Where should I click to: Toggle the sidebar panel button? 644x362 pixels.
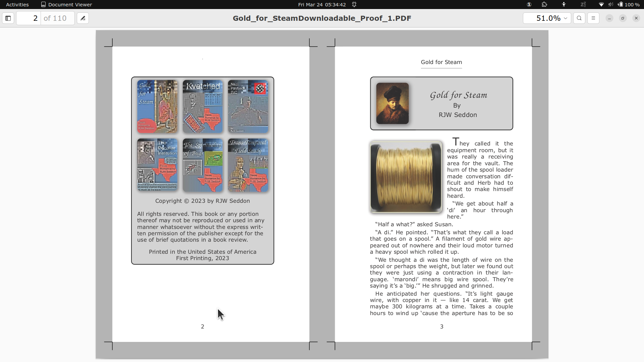[8, 18]
